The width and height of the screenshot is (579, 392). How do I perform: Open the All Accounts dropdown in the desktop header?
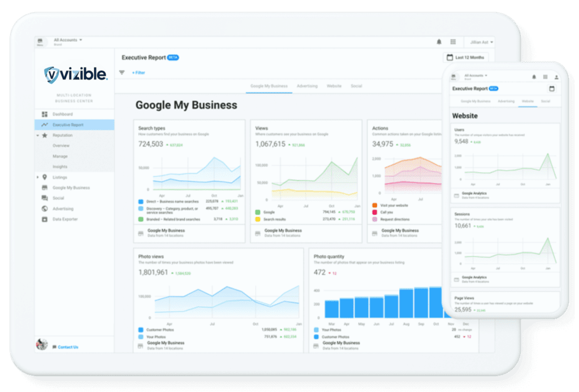click(x=68, y=40)
